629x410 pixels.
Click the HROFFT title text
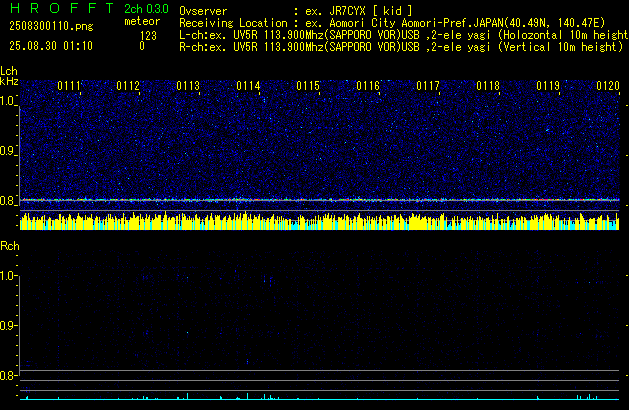click(x=62, y=8)
